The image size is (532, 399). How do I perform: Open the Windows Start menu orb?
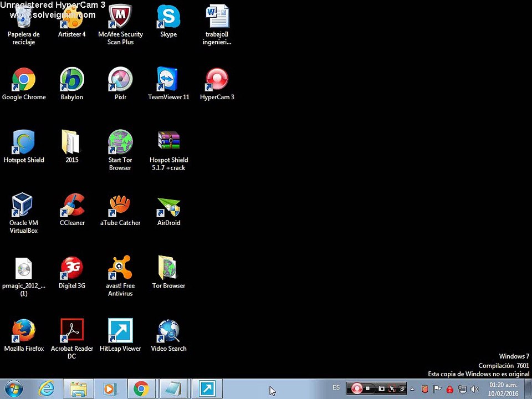(13, 389)
